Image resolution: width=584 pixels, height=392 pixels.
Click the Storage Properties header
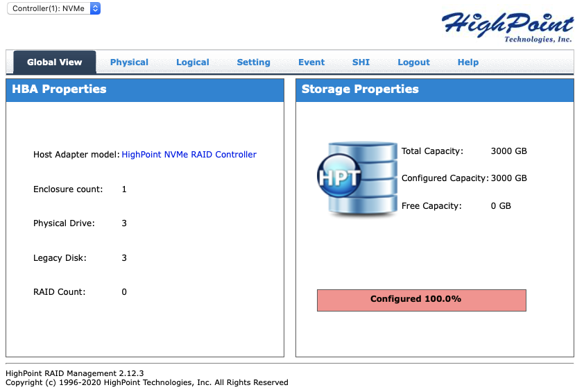435,90
